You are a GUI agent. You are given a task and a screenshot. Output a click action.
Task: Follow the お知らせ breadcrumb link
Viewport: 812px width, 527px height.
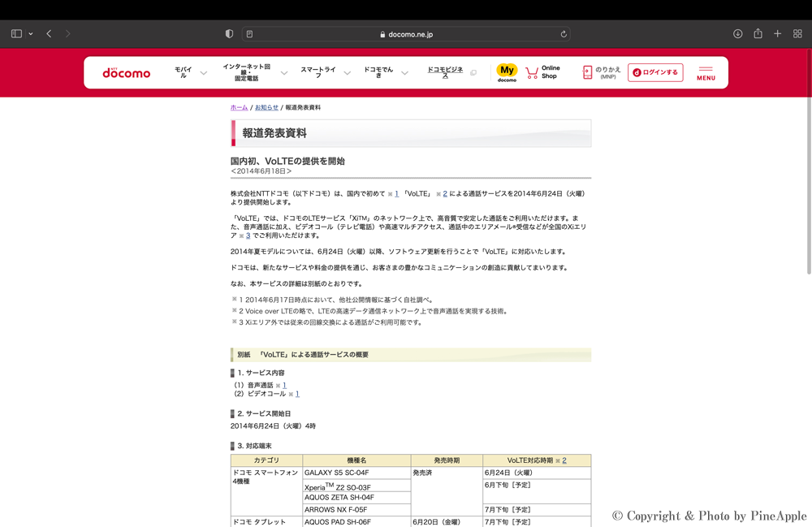[266, 107]
